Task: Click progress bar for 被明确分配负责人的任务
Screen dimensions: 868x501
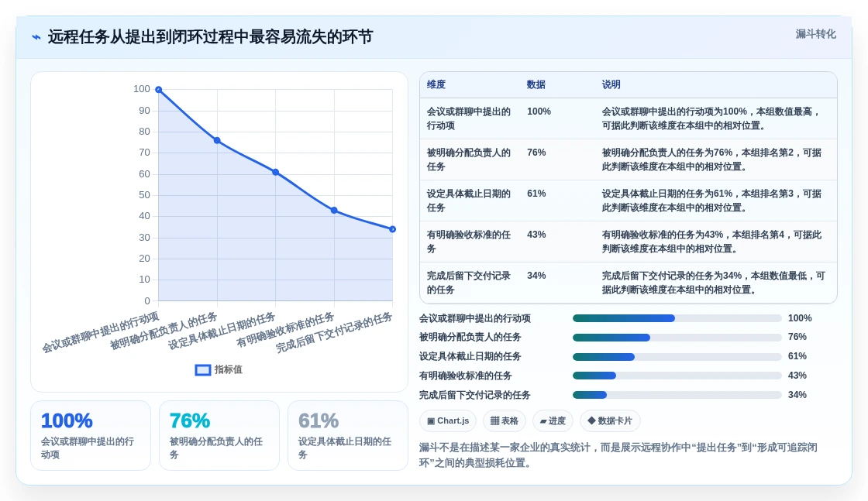Action: coord(677,338)
